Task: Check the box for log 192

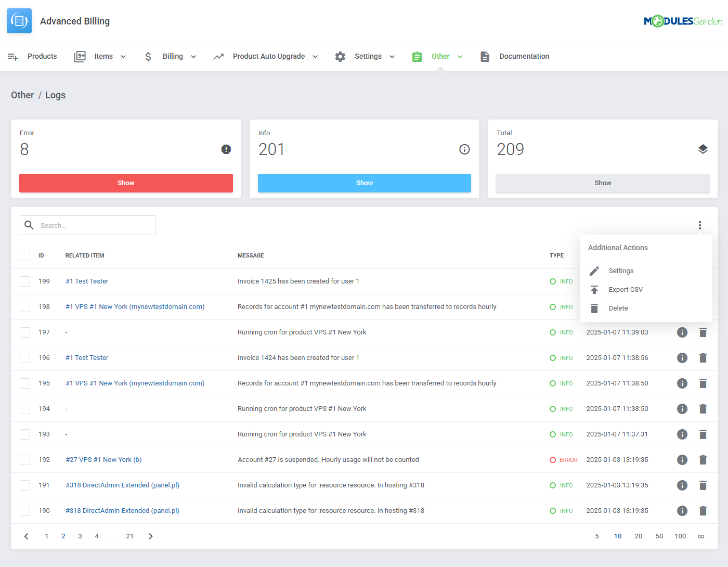Action: click(25, 460)
